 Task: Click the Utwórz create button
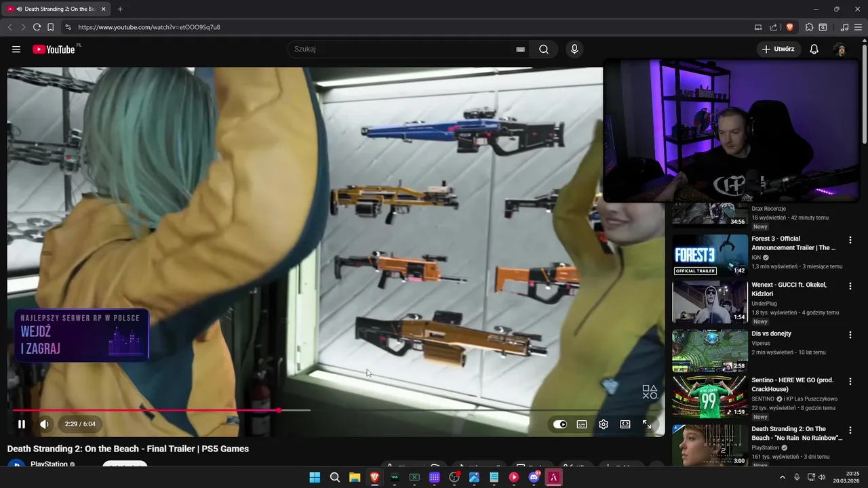(778, 49)
